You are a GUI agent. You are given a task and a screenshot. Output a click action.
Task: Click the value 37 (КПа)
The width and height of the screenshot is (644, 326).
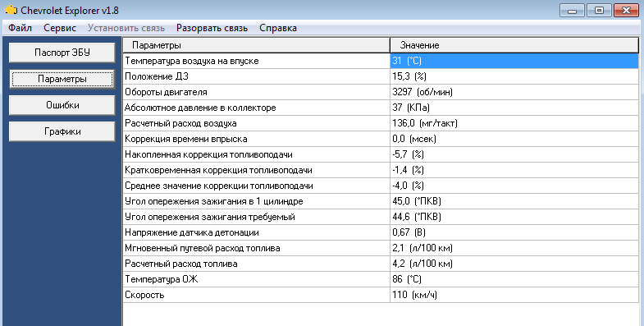(x=411, y=108)
